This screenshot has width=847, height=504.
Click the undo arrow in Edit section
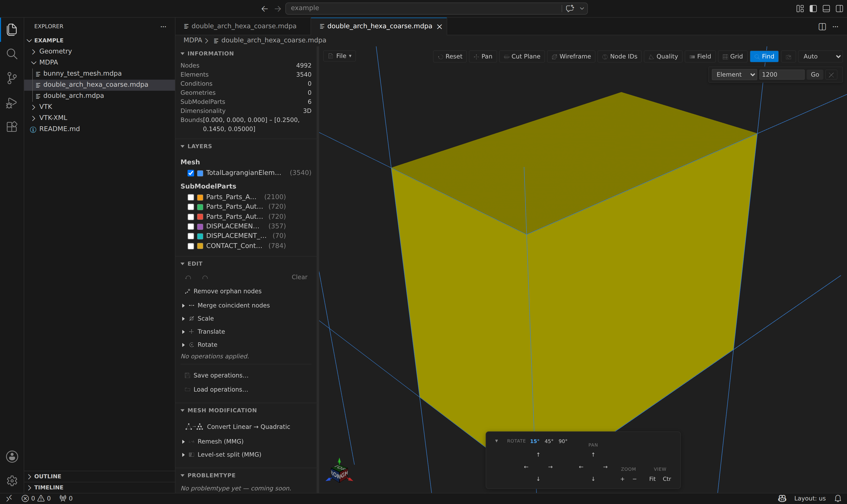pyautogui.click(x=188, y=277)
